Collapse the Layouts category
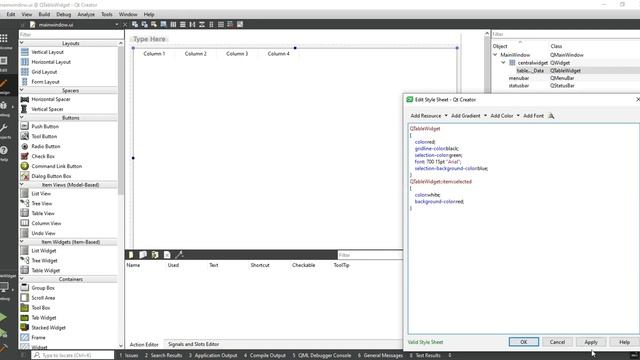This screenshot has width=640, height=360. (x=22, y=43)
